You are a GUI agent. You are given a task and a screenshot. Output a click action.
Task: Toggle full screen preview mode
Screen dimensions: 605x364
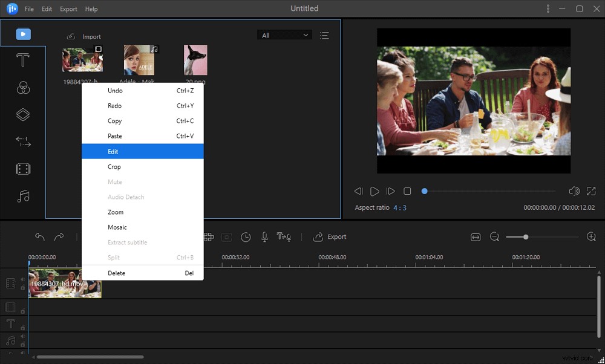[591, 191]
